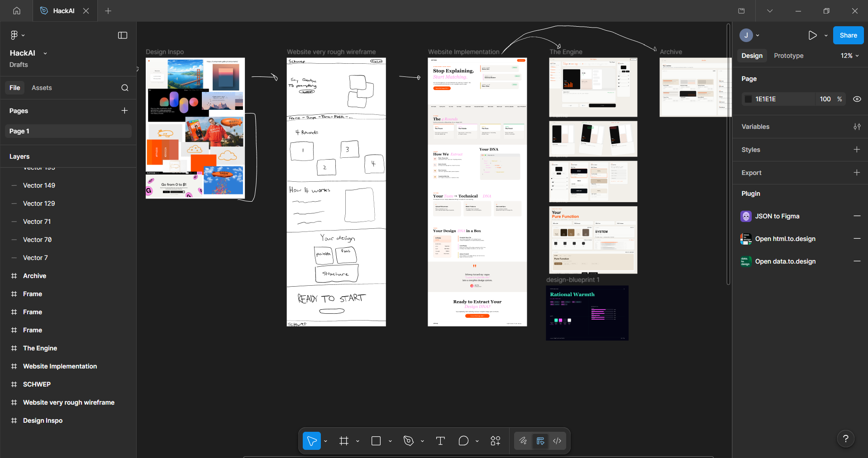Open the Figma main menu dropdown

17,35
